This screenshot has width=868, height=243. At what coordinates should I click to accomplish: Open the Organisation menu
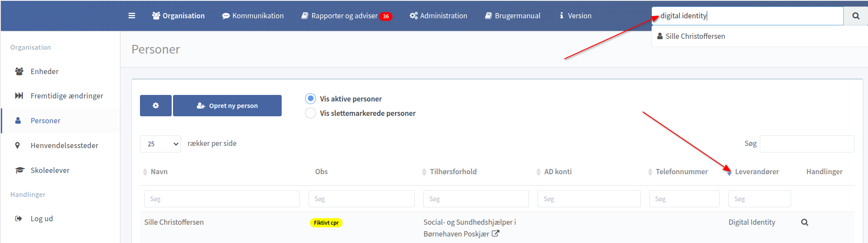coord(178,16)
